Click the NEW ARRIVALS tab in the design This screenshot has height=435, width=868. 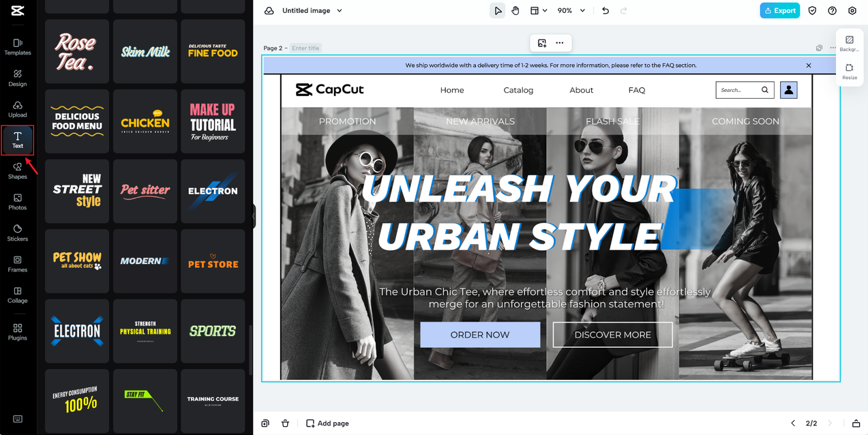480,121
